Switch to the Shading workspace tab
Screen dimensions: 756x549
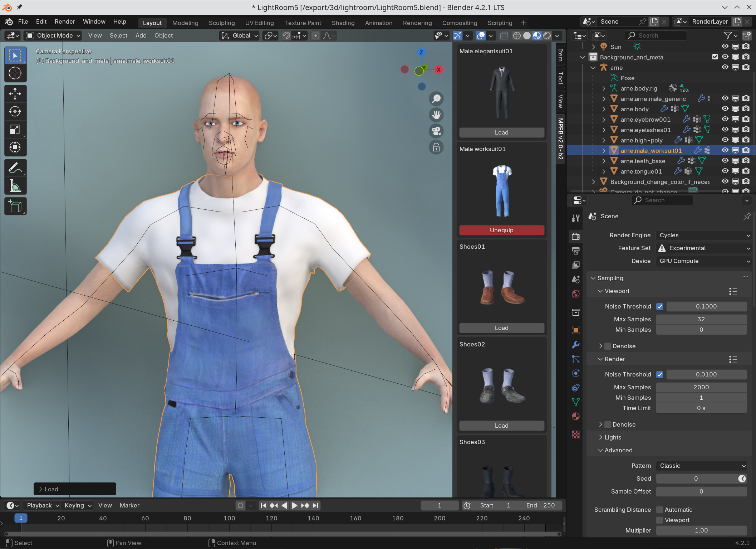click(343, 23)
